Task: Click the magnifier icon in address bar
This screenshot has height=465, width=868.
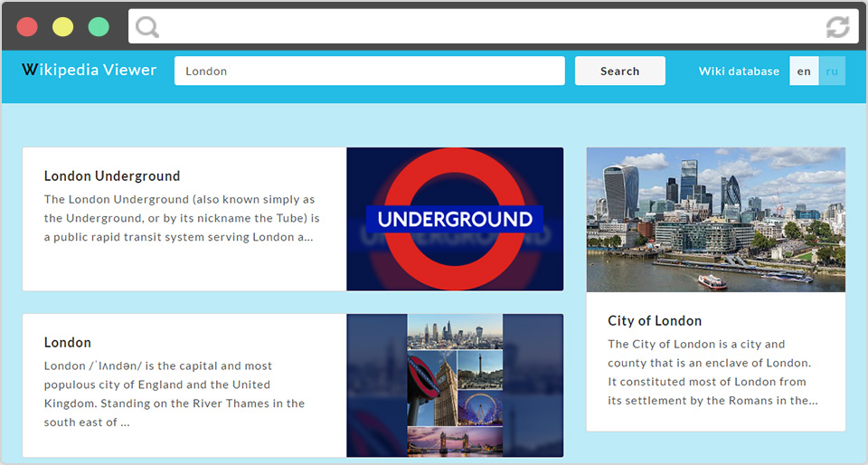Action: coord(147,26)
